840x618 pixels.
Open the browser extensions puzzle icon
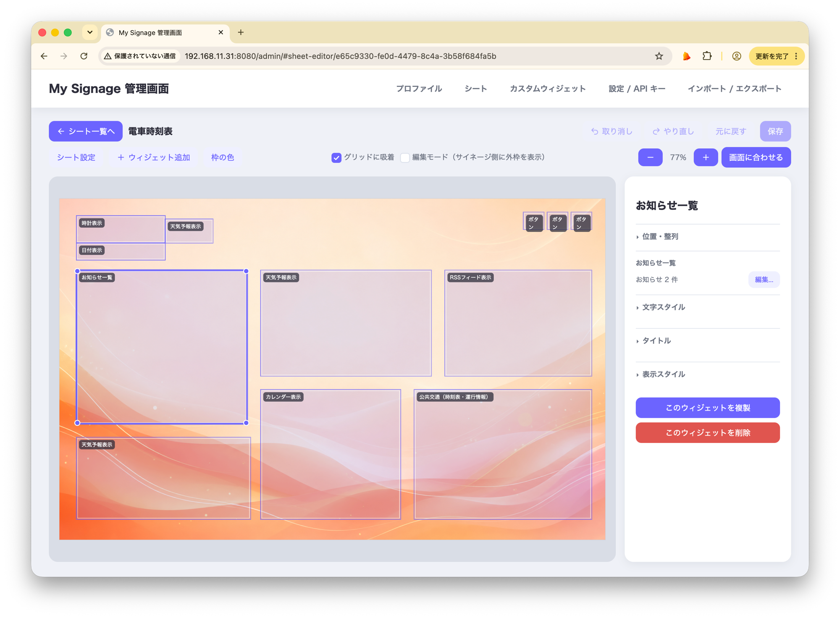click(707, 56)
